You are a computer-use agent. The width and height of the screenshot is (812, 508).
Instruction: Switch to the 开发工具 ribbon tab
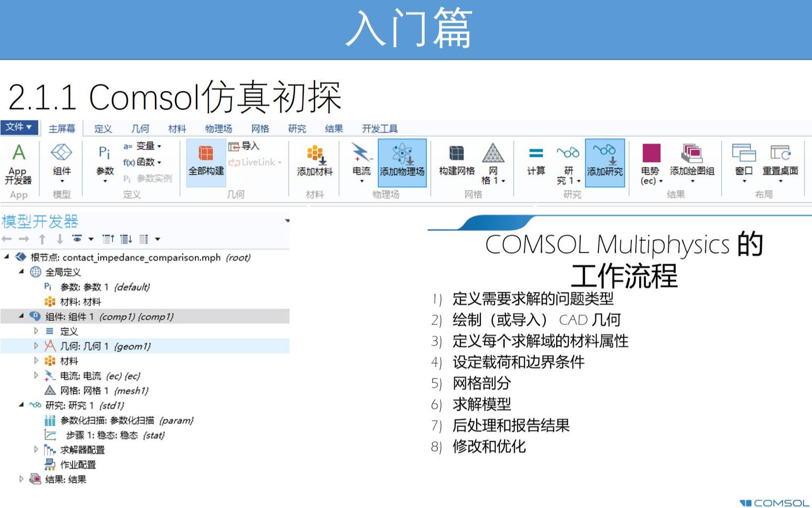pos(379,129)
